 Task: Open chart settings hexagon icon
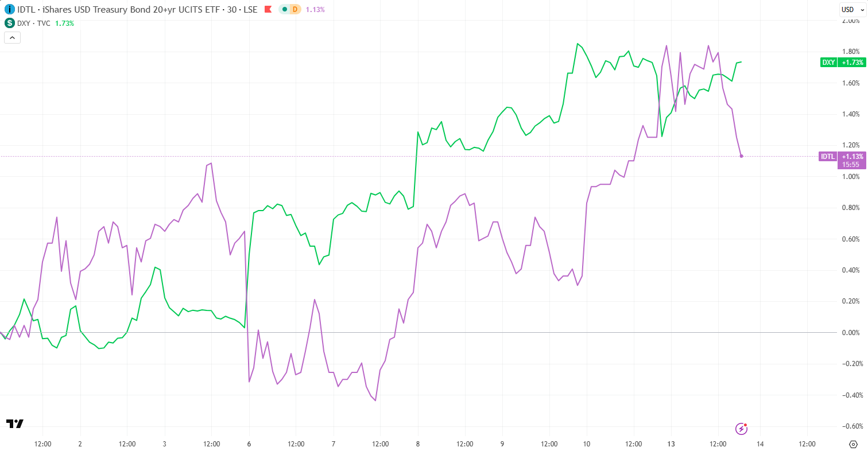coord(852,444)
